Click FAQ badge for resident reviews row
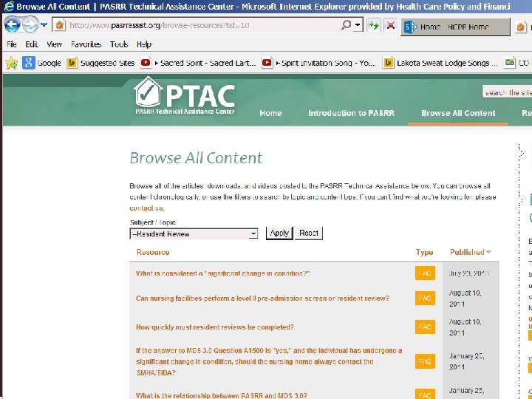This screenshot has width=532, height=399. 425,327
